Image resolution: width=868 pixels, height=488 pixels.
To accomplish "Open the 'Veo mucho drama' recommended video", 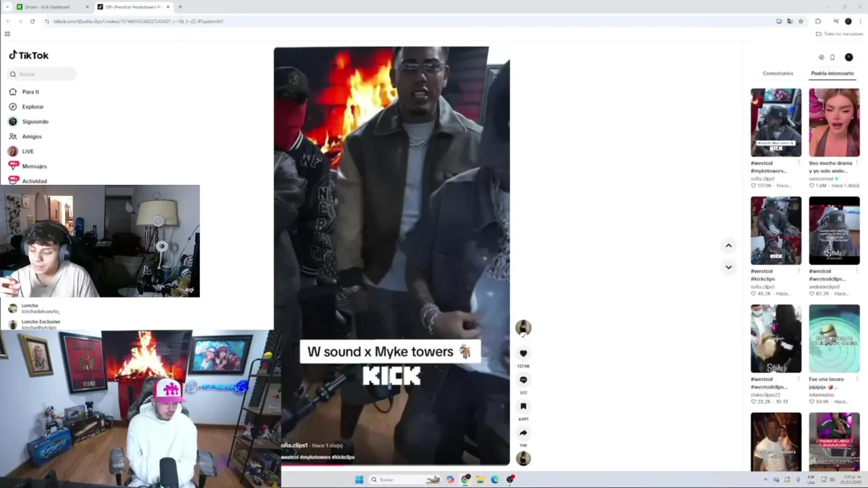I will click(x=834, y=123).
